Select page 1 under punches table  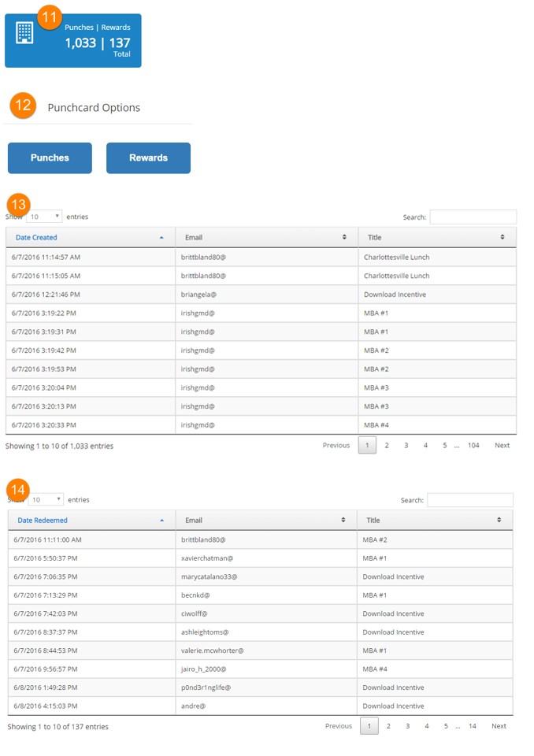(x=367, y=445)
